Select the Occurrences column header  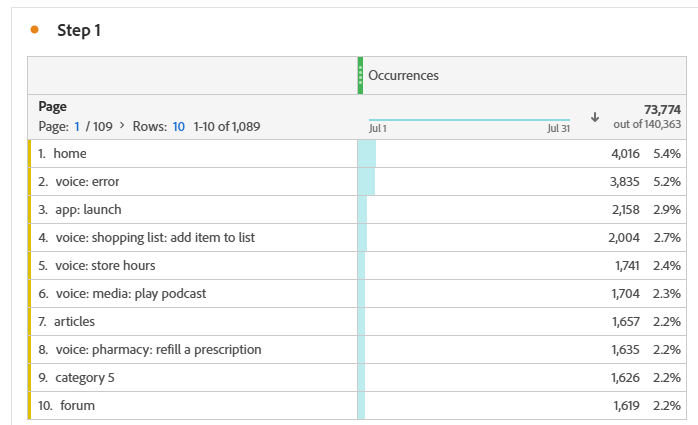[x=404, y=76]
